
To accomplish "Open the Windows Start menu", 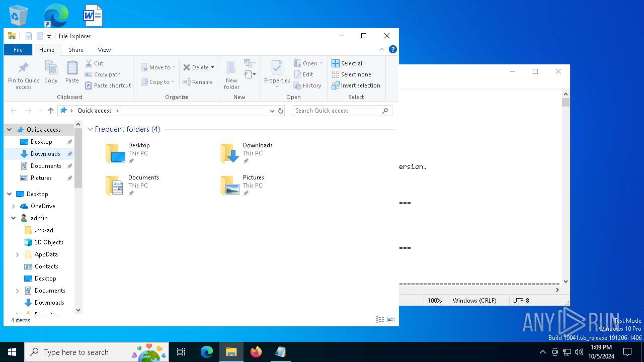I will pyautogui.click(x=12, y=352).
